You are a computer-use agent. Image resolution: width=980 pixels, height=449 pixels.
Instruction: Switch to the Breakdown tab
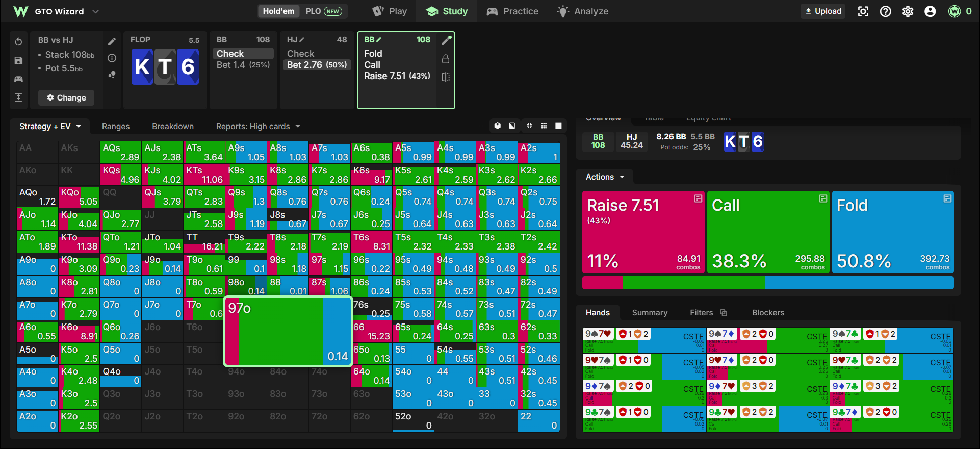coord(173,127)
